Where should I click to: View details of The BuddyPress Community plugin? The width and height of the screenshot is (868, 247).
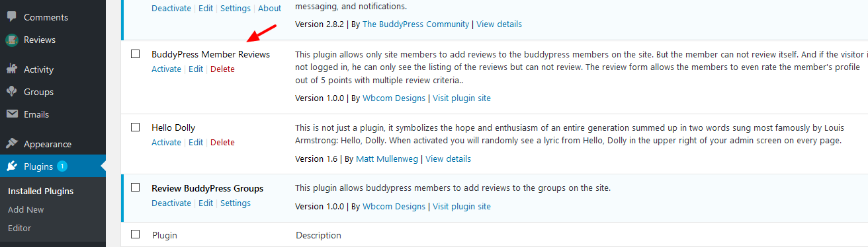(499, 24)
